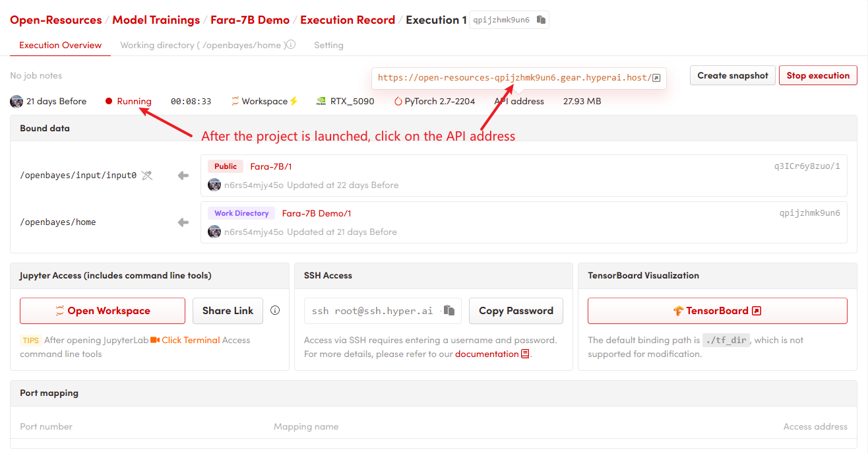Click the SSH command input field
868x454 pixels.
(372, 311)
